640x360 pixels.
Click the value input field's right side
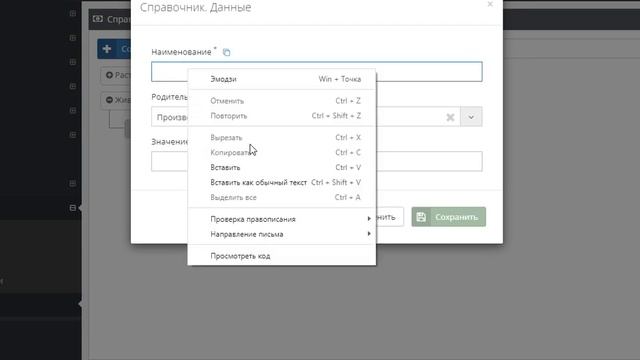click(429, 161)
